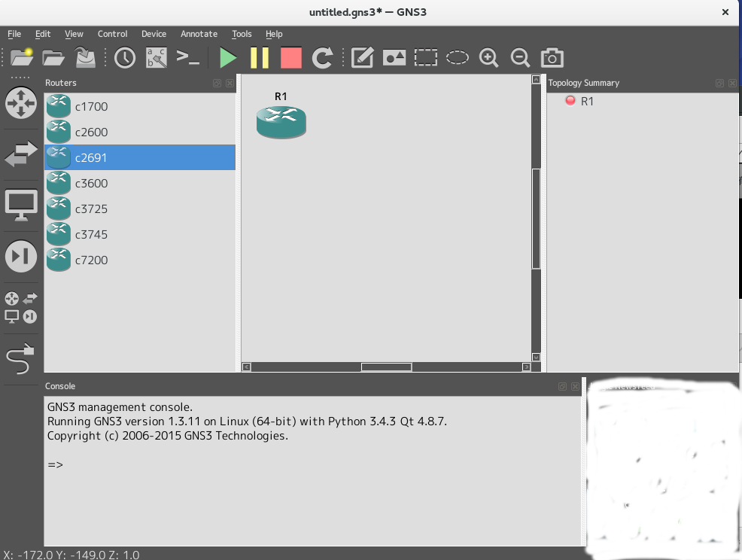Open the View menu
This screenshot has height=560, width=742.
pyautogui.click(x=74, y=34)
